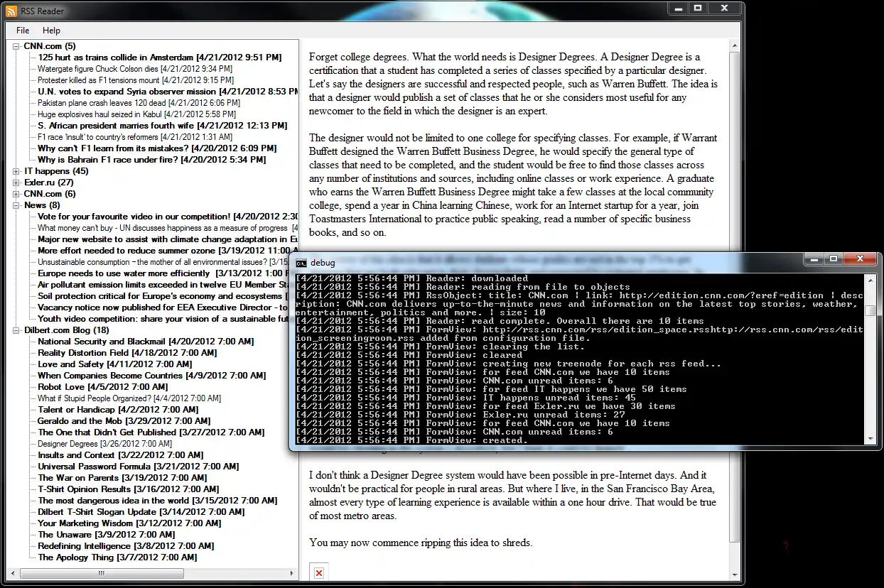Open 'Talent or Handicap' post
The image size is (884, 588).
pos(118,410)
